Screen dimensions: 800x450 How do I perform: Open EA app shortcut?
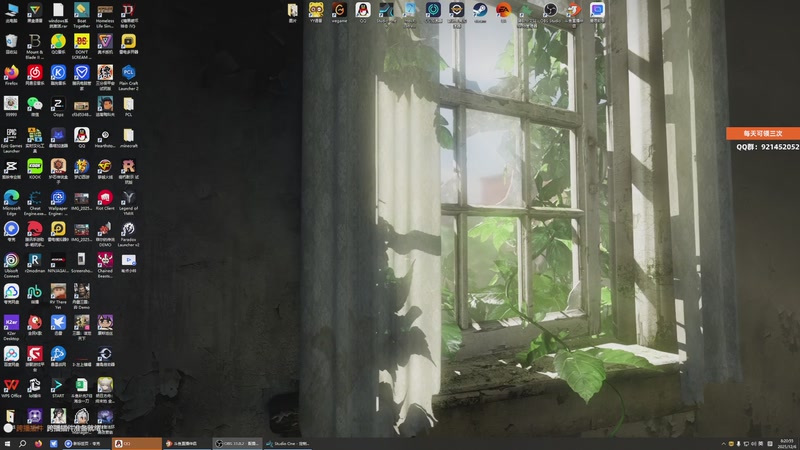tap(504, 12)
